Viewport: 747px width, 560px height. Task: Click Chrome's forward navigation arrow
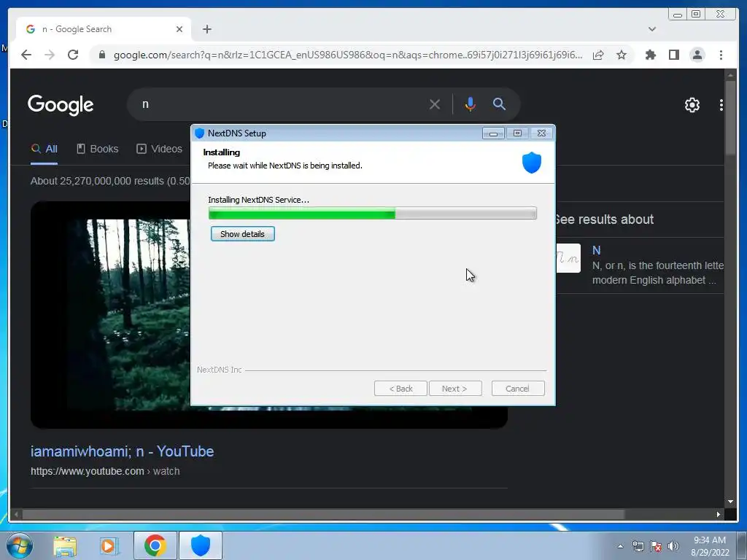(x=50, y=55)
